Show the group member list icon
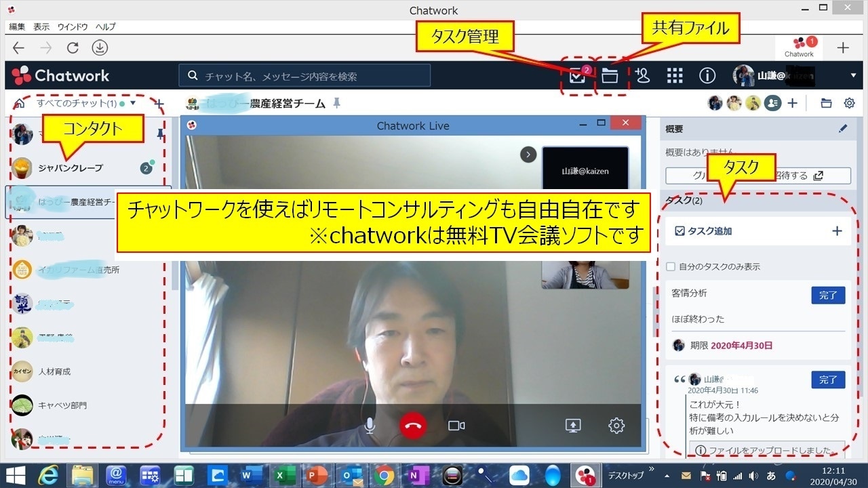 [772, 103]
